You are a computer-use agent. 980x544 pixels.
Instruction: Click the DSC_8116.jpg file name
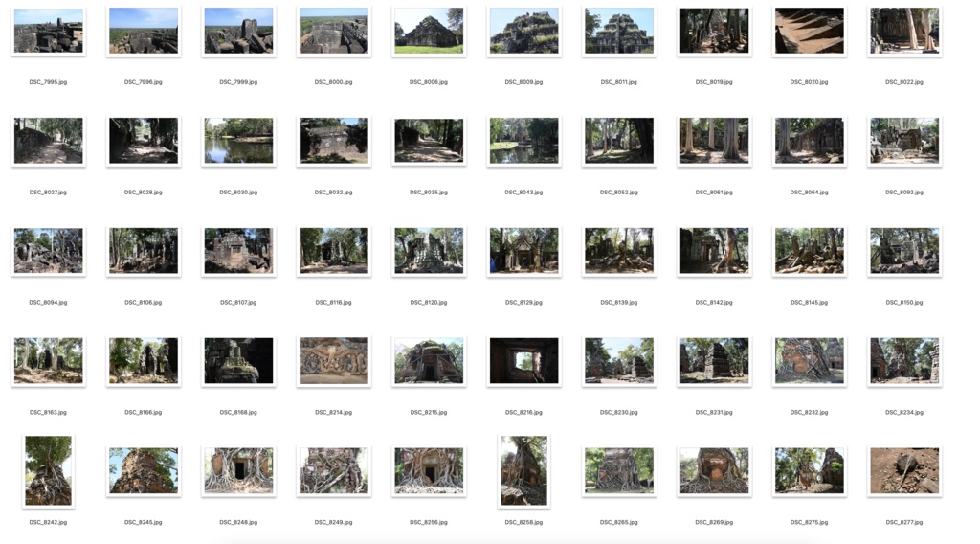pyautogui.click(x=334, y=302)
